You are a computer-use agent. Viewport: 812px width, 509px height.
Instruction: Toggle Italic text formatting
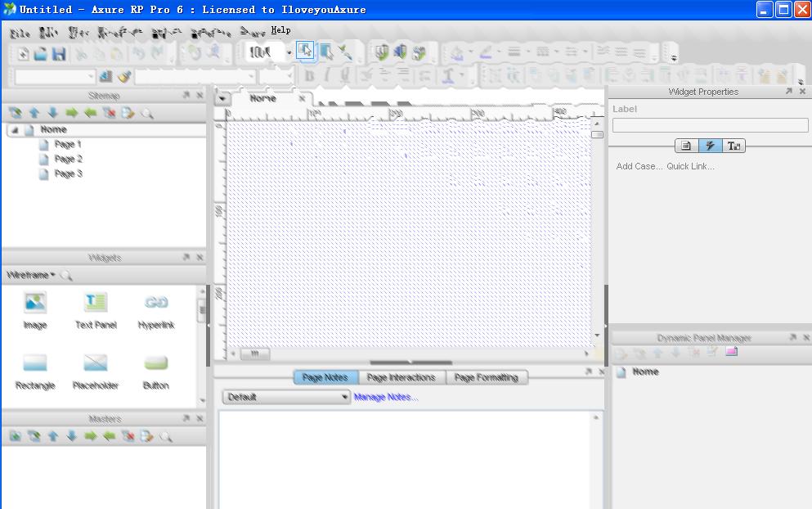point(327,76)
